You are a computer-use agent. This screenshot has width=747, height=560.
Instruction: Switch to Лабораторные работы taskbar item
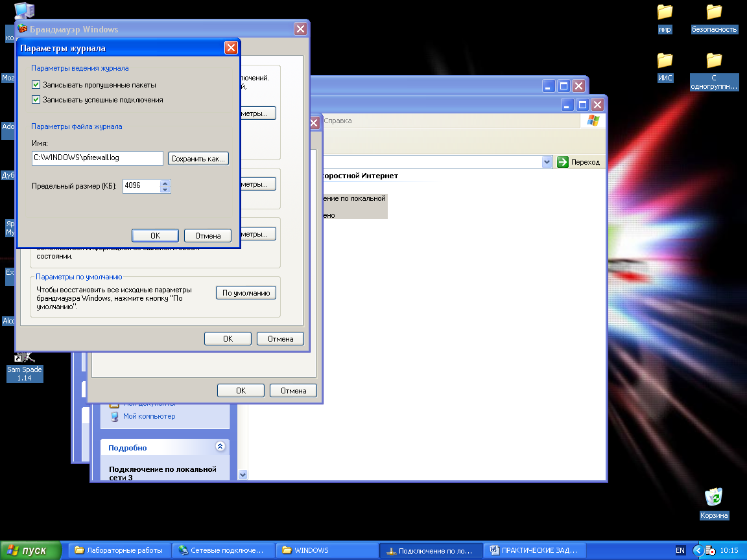(x=119, y=550)
